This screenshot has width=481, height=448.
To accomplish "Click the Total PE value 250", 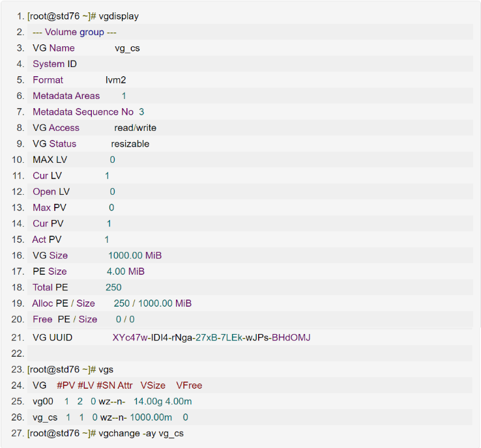I will (113, 287).
